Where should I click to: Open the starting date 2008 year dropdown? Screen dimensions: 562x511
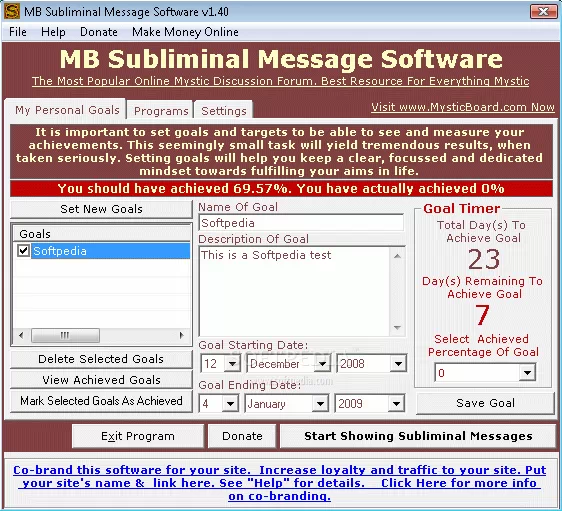[x=398, y=364]
